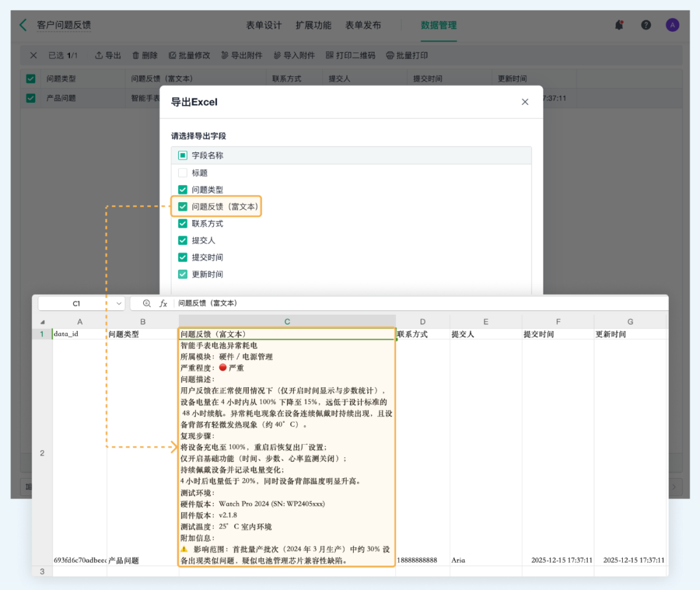Uncheck the 更新时间 field checkbox
This screenshot has width=700, height=590.
[x=183, y=274]
